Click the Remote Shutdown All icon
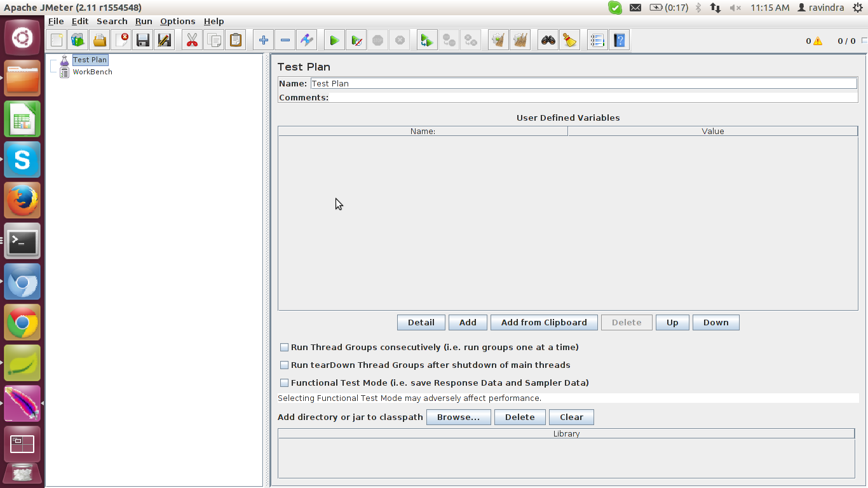 (x=471, y=41)
